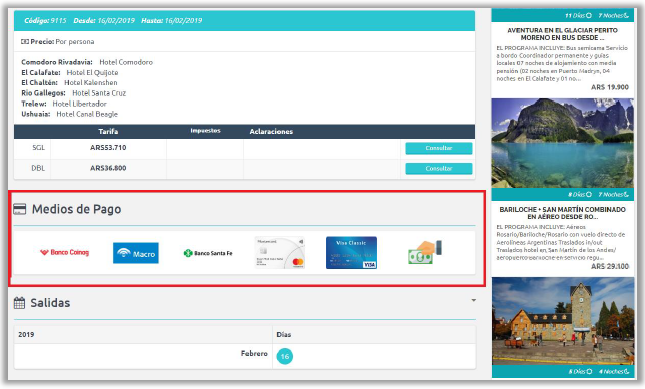Click the Tarifa column header
Image resolution: width=645 pixels, height=389 pixels.
pos(108,132)
